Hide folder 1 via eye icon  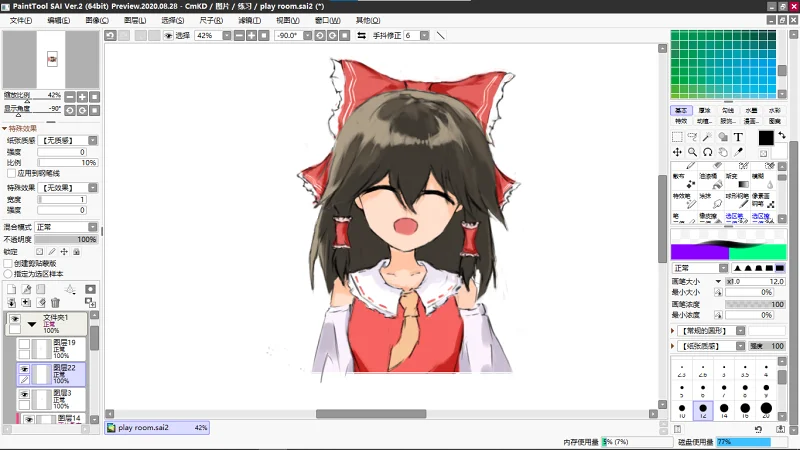pos(15,319)
